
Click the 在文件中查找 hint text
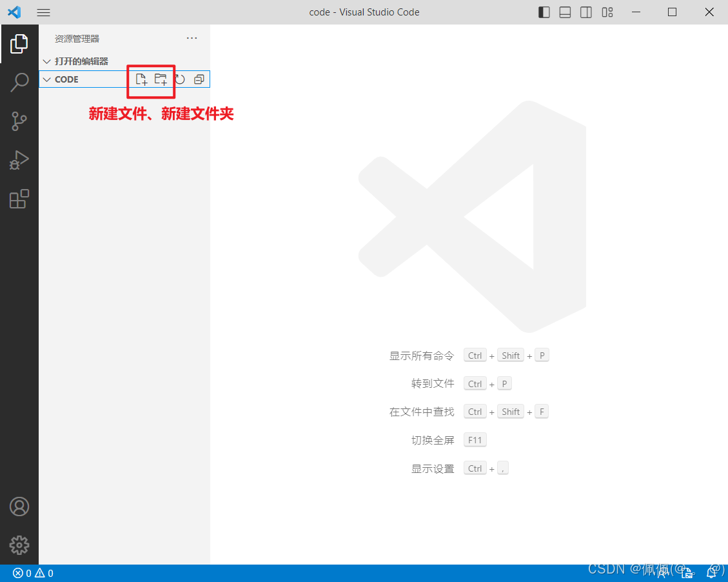tap(422, 412)
